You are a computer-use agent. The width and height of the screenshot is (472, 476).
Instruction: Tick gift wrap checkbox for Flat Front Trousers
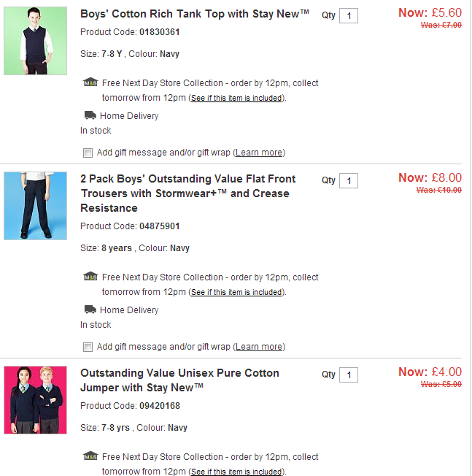coord(88,347)
